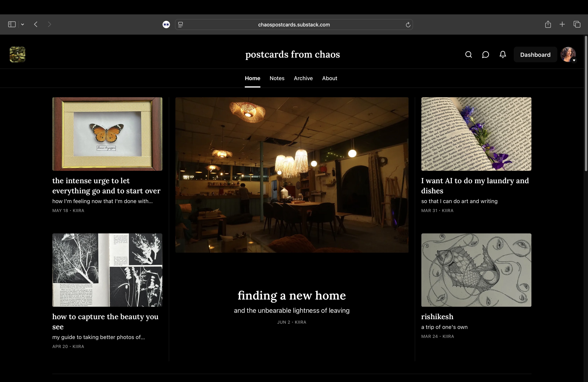Switch to the Archive tab
The image size is (588, 382).
tap(303, 78)
